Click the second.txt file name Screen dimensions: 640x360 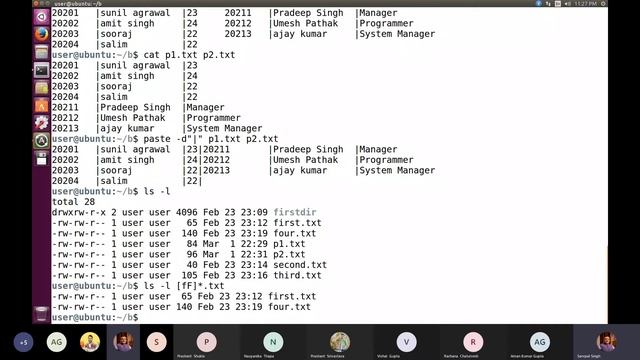[x=300, y=265]
